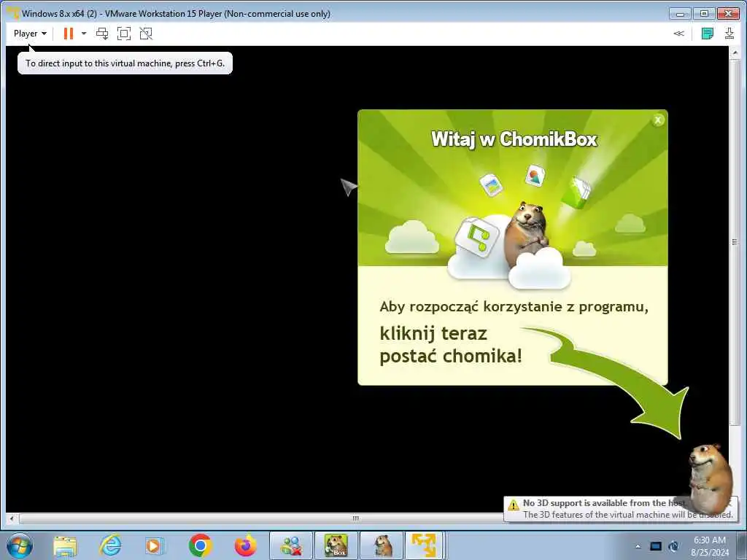Click the Send Ctrl+Alt+Del icon

pos(102,34)
